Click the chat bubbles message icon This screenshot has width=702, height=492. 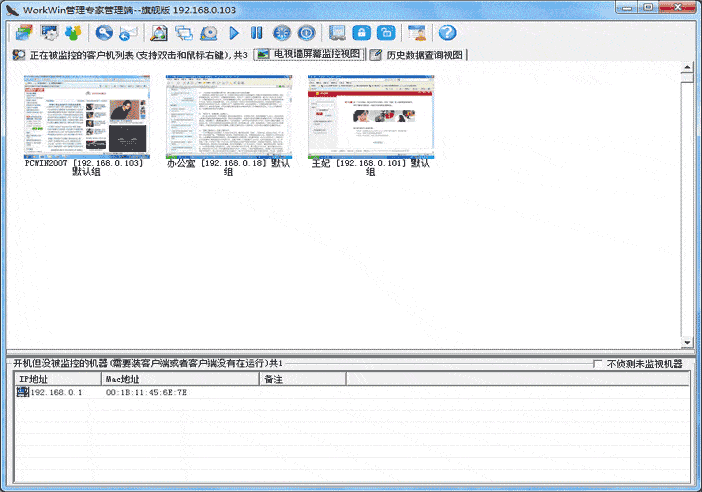(x=184, y=33)
